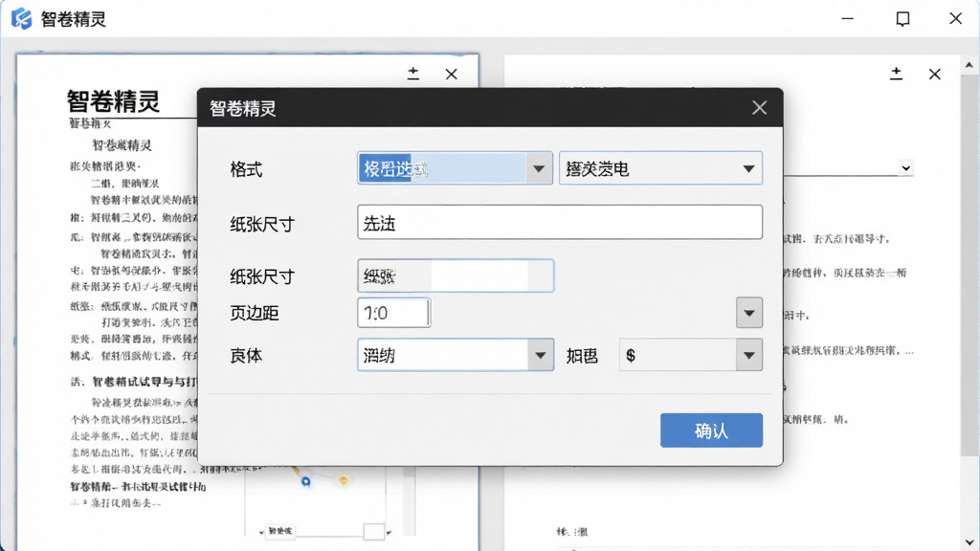Close the 智卷精灵 settings dialog

tap(759, 108)
